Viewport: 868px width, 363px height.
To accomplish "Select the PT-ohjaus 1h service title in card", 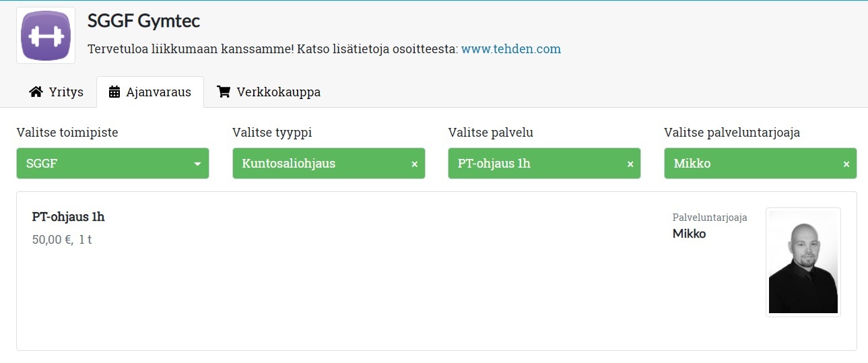I will tap(69, 217).
